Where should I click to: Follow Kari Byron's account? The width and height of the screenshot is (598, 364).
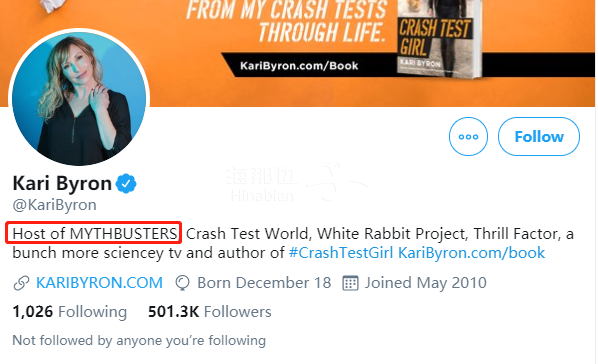pyautogui.click(x=539, y=137)
